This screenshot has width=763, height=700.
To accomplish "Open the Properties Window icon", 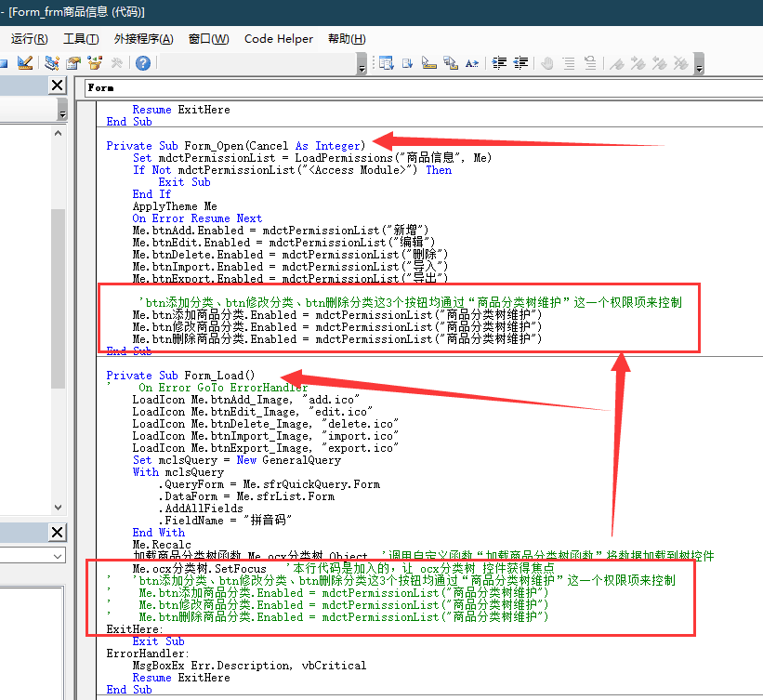I will pos(73,63).
